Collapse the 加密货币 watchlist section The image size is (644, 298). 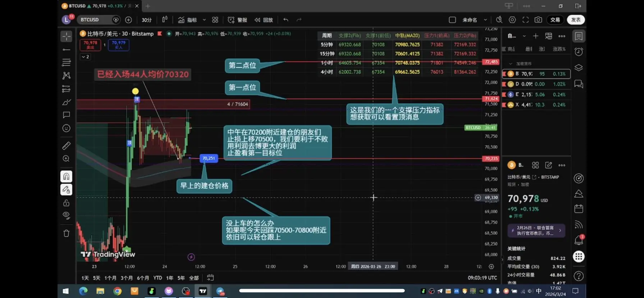[511, 64]
